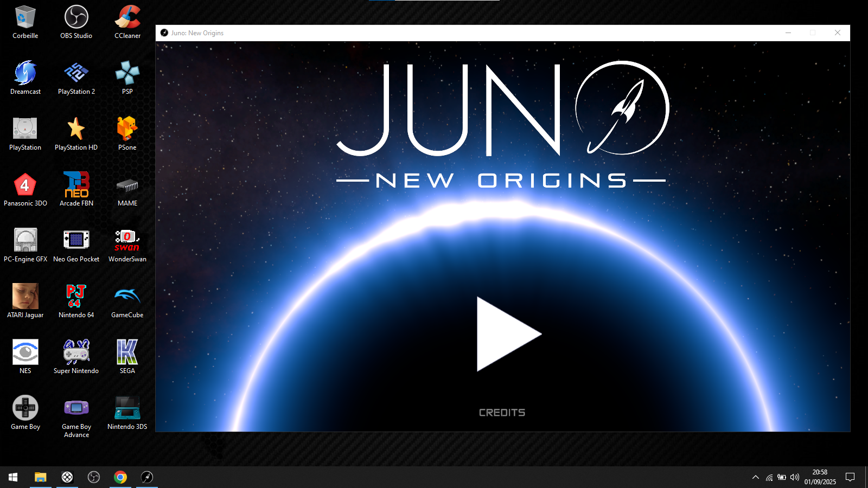Select the MAME chip icon
The height and width of the screenshot is (488, 868).
point(127,190)
